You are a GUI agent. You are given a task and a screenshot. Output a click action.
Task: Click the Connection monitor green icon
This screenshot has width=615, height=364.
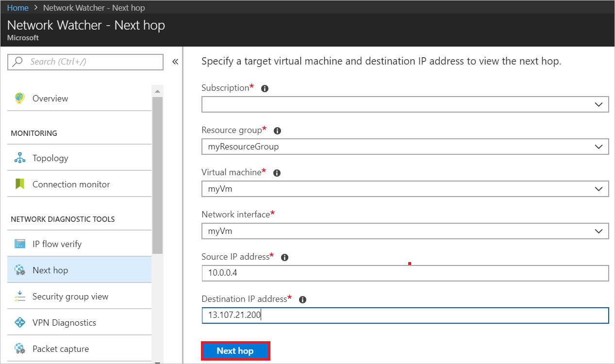tap(20, 184)
